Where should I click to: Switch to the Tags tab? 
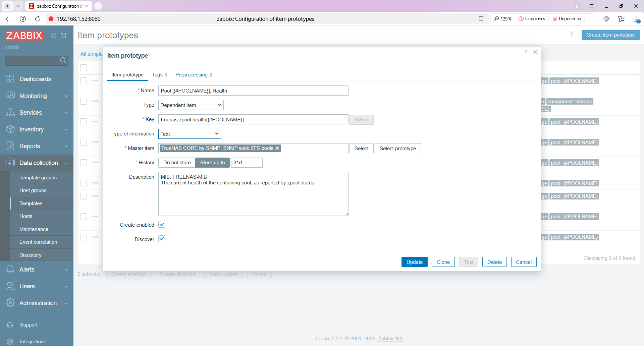click(159, 75)
